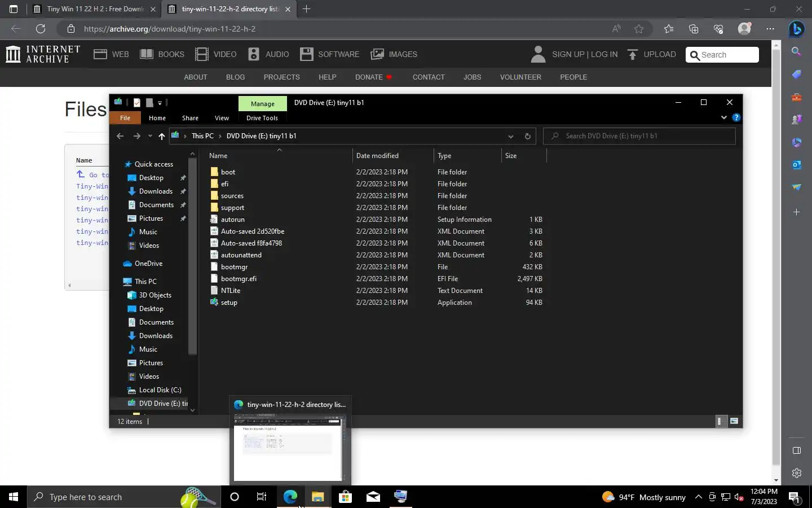The height and width of the screenshot is (508, 812).
Task: Show hidden system tray icons
Action: 698,497
